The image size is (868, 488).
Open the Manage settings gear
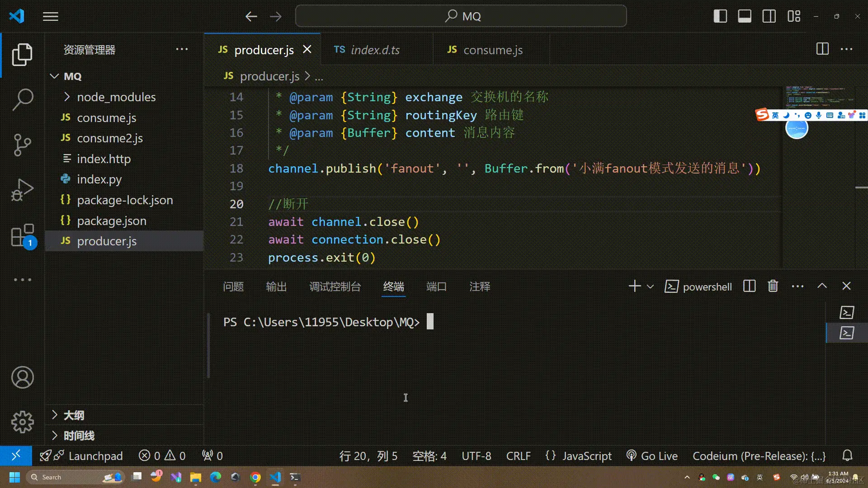pos(22,422)
